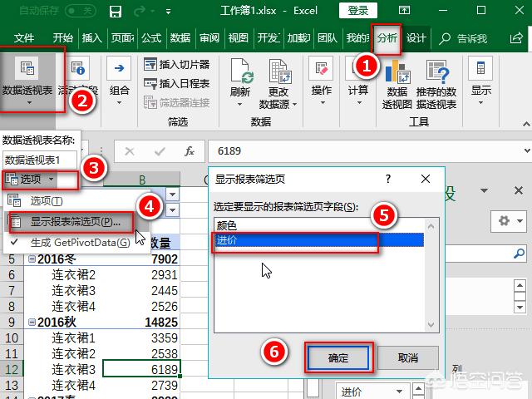This screenshot has height=399, width=532.
Task: Switch to the 审阅 tab
Action: click(209, 37)
